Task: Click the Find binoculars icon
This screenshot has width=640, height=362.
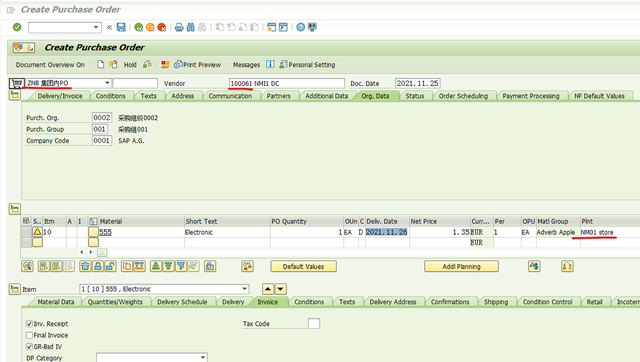Action: click(191, 27)
